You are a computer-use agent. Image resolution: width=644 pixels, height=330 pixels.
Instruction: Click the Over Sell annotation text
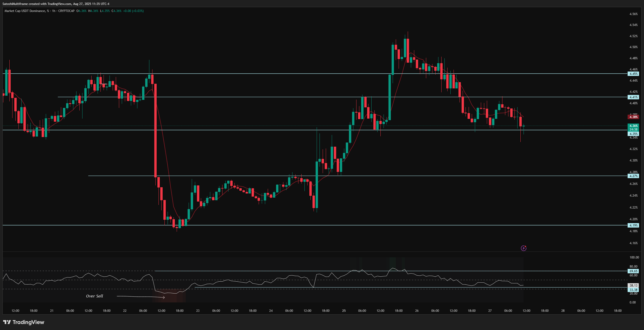(94, 296)
